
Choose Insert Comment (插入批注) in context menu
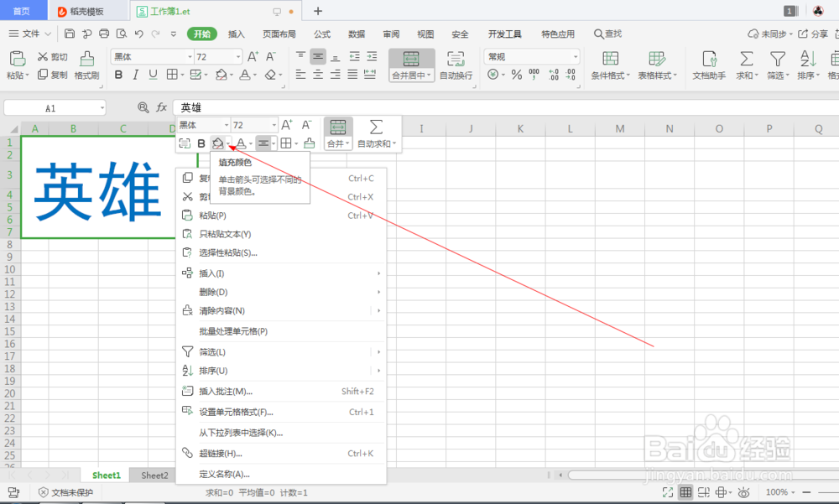tap(281, 391)
